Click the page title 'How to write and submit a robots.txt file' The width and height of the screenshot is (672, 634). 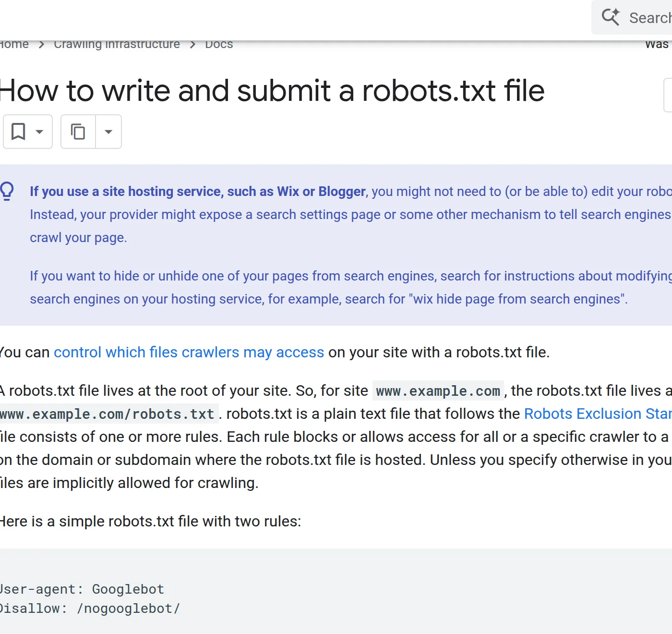click(x=272, y=91)
